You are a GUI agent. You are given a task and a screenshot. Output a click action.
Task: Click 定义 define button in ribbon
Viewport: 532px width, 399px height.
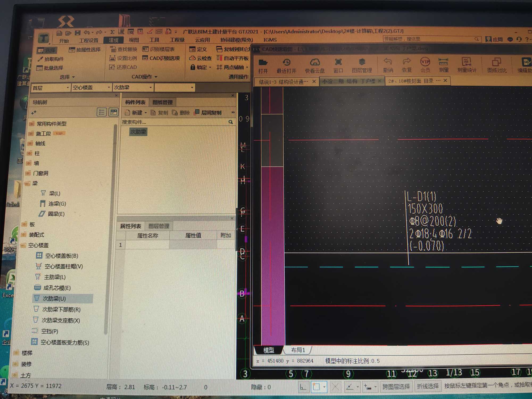[x=198, y=49]
